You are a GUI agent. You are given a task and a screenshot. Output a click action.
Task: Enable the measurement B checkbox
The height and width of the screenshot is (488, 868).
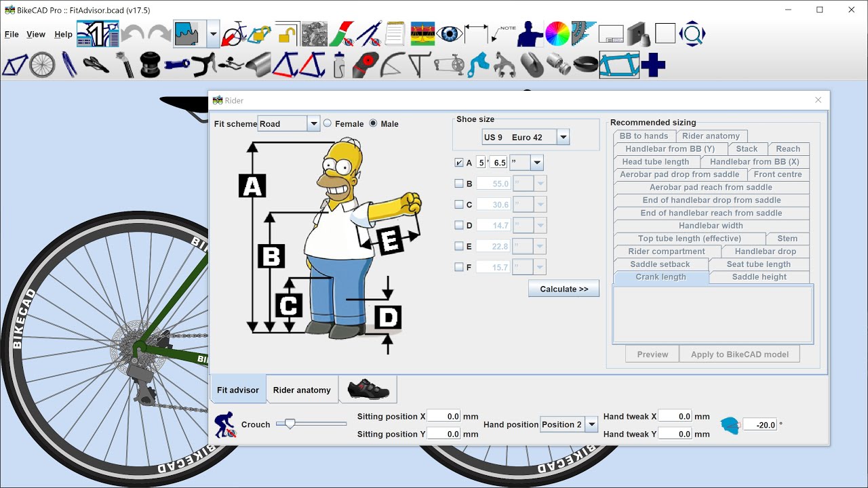[459, 184]
